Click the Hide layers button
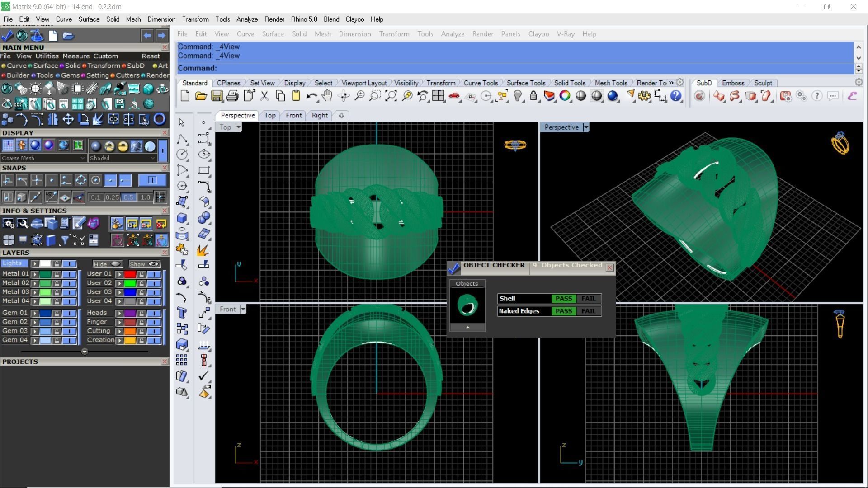This screenshot has width=868, height=488. [x=107, y=264]
